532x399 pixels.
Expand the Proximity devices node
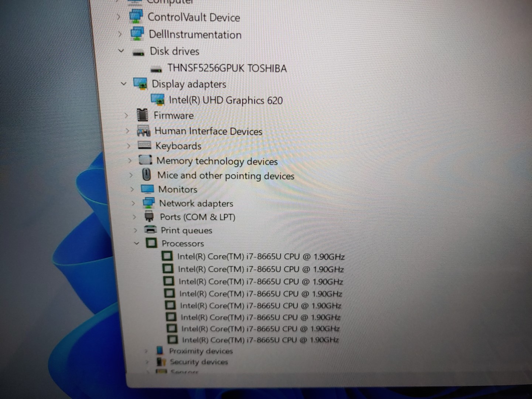click(146, 351)
